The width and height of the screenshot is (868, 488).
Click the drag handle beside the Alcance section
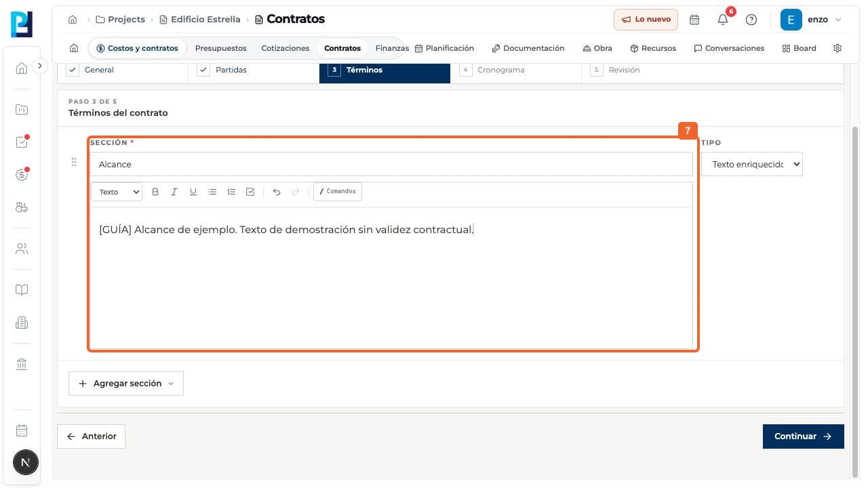pyautogui.click(x=74, y=163)
